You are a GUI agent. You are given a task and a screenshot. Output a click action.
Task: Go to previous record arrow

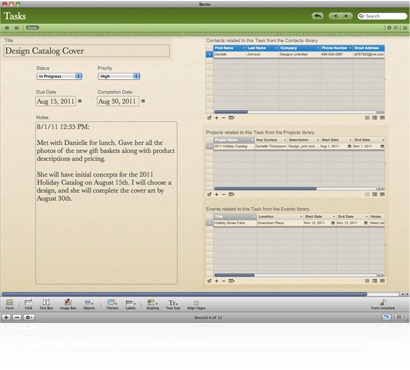[335, 16]
